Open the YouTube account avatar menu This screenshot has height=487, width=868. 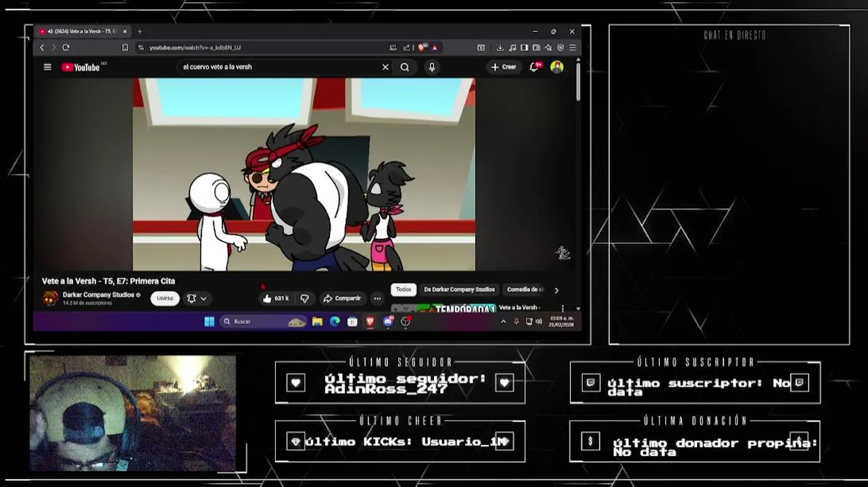pyautogui.click(x=557, y=67)
